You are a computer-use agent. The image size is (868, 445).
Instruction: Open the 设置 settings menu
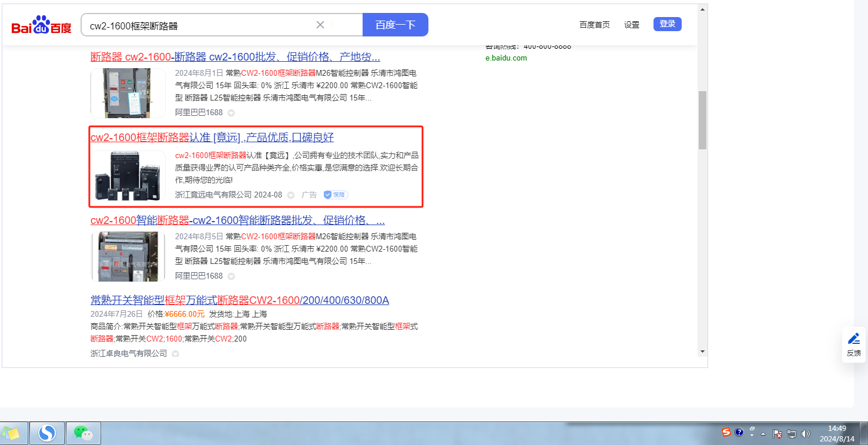pyautogui.click(x=632, y=25)
